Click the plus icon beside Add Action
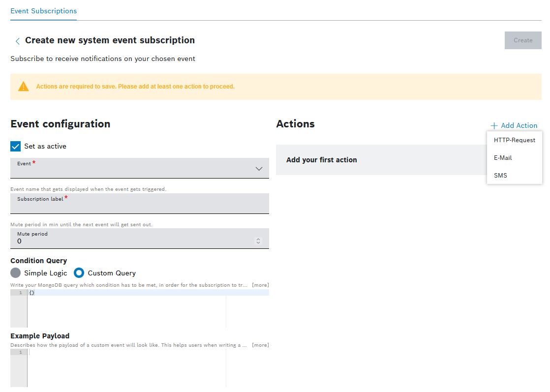 coord(494,125)
